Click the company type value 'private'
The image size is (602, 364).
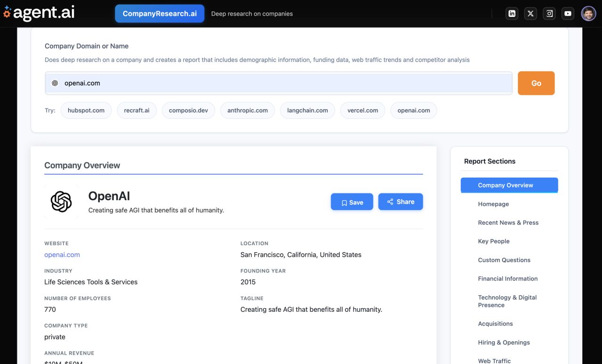click(x=55, y=337)
